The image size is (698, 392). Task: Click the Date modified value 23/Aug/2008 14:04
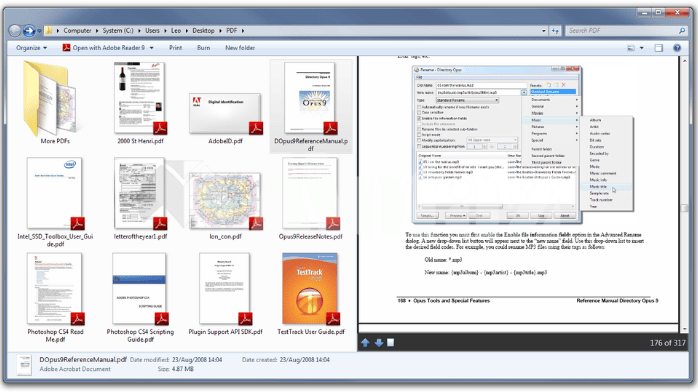[198, 360]
